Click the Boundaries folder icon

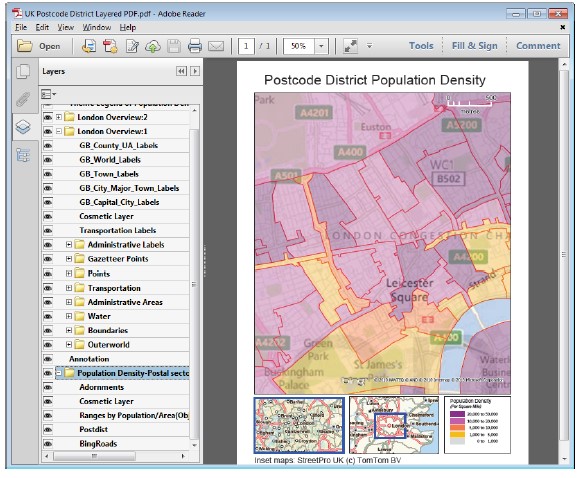pyautogui.click(x=80, y=330)
